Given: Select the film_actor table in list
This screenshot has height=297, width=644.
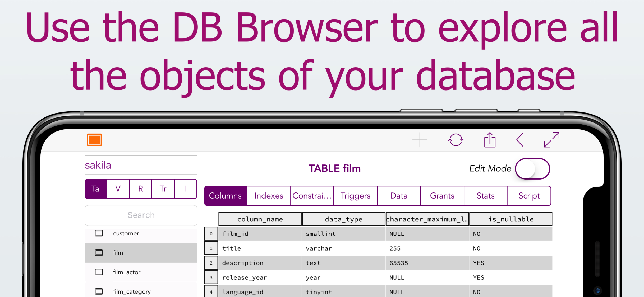Looking at the screenshot, I should pyautogui.click(x=141, y=272).
